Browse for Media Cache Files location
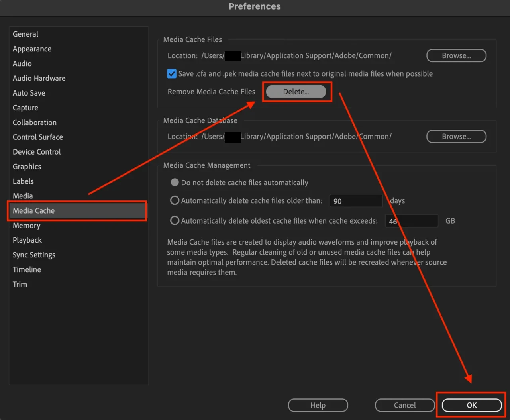 [456, 56]
